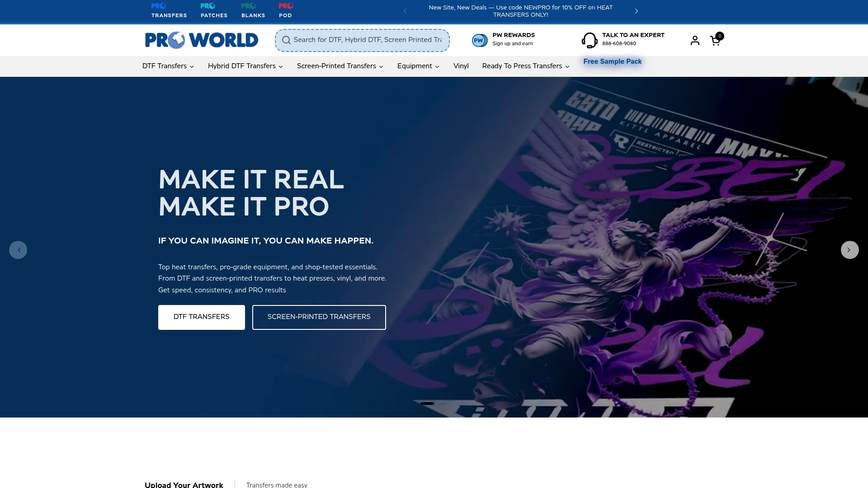Expand the Equipment menu
The image size is (868, 488).
tap(418, 66)
